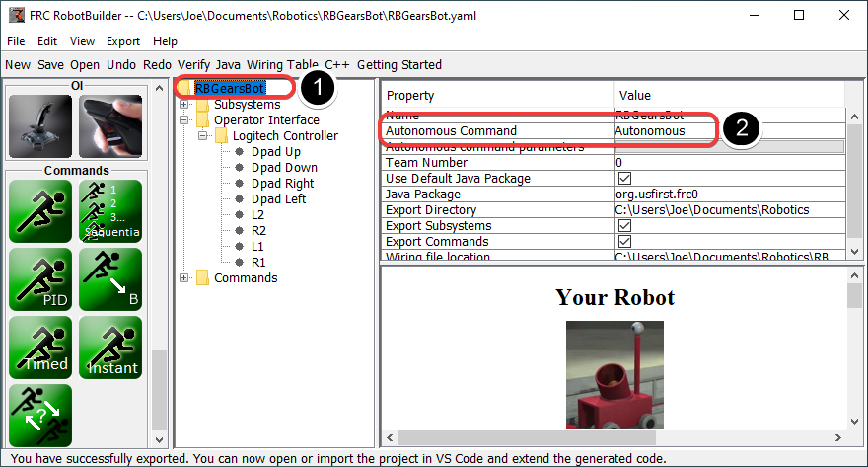Viewport: 868px width, 467px height.
Task: Click the palette scrollbar down arrow
Action: [x=159, y=440]
